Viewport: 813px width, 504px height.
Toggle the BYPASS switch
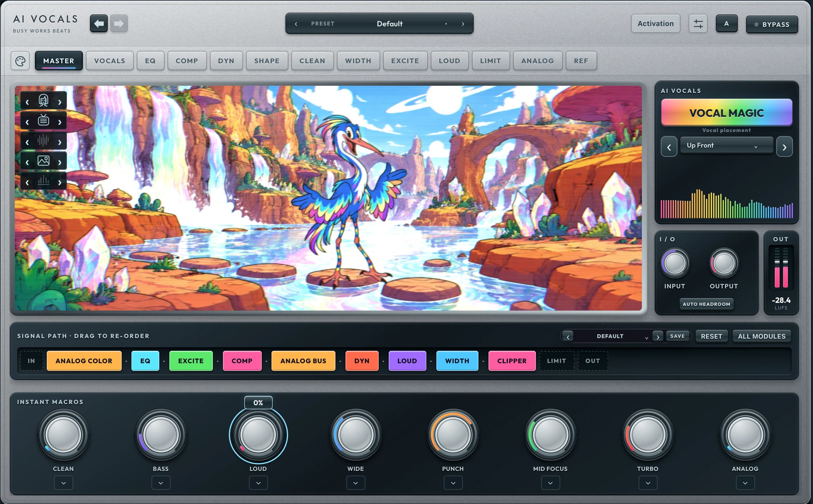[x=772, y=25]
